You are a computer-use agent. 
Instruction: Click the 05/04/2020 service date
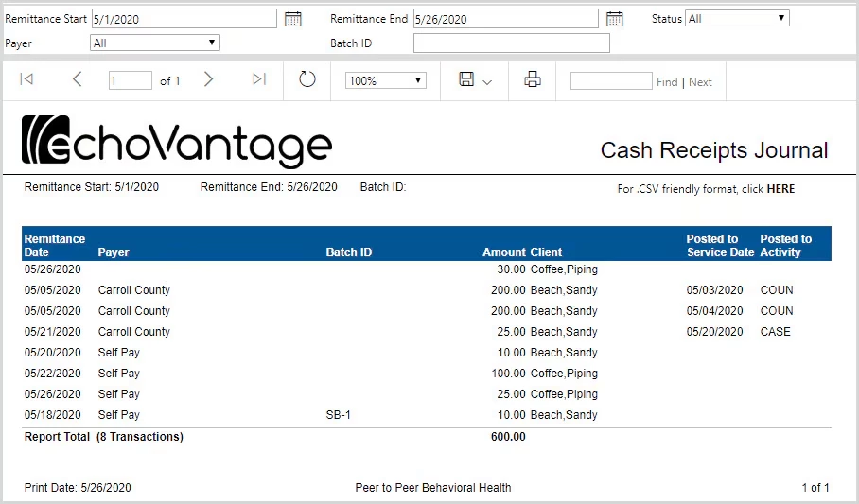coord(715,310)
